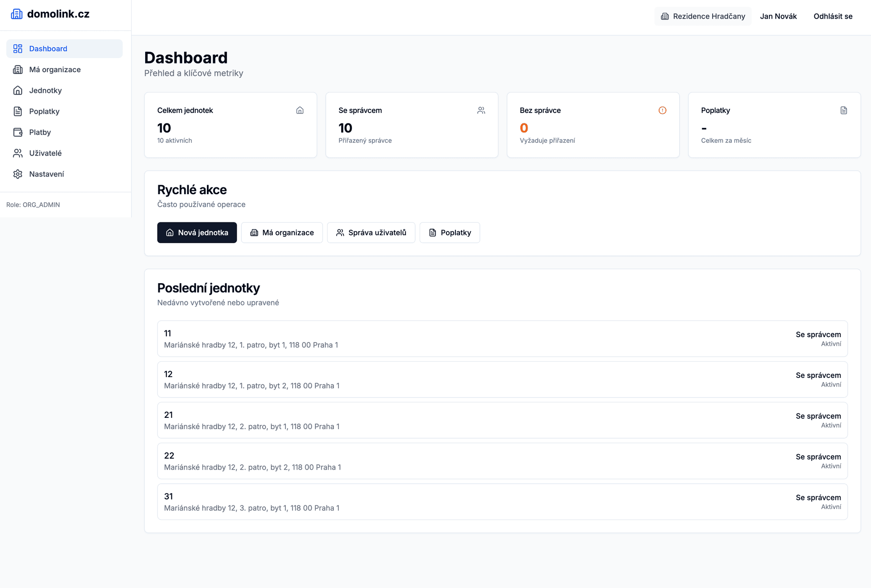
Task: Click the domolink.cz building logo icon
Action: pos(17,14)
